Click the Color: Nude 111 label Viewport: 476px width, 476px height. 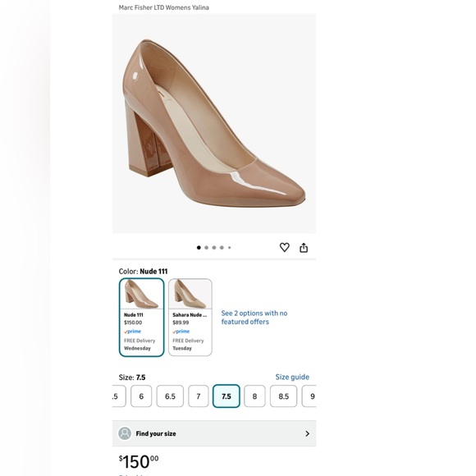tap(143, 272)
